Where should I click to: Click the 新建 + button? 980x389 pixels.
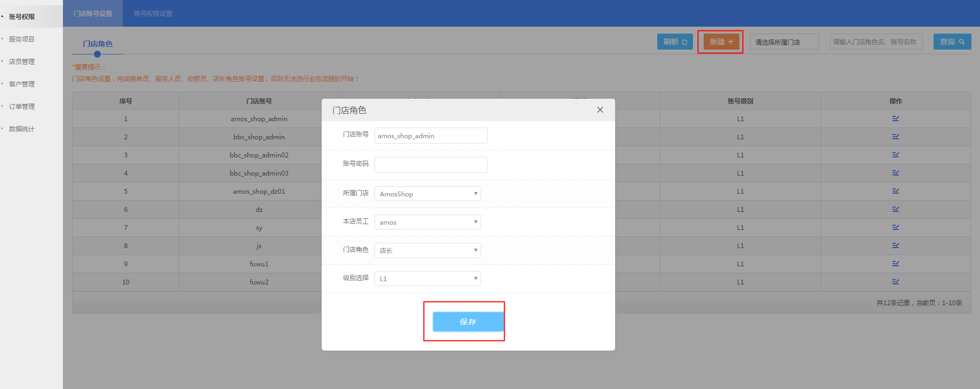[721, 42]
